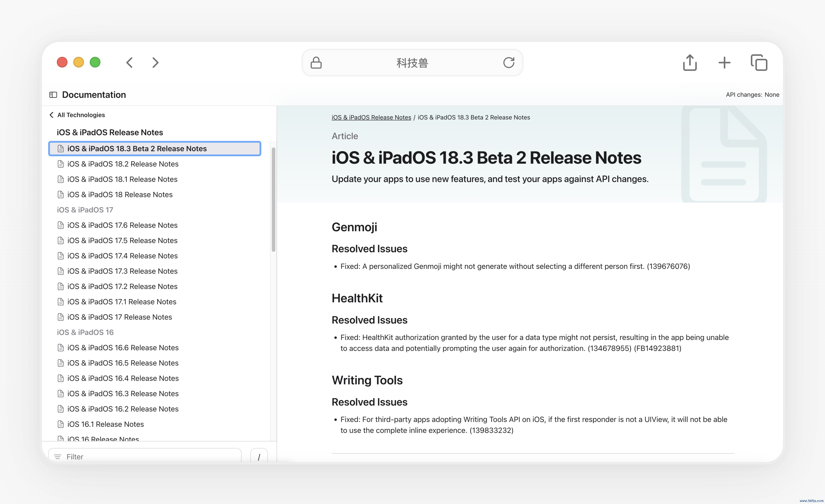Click the Writing Tools section heading

coord(367,380)
